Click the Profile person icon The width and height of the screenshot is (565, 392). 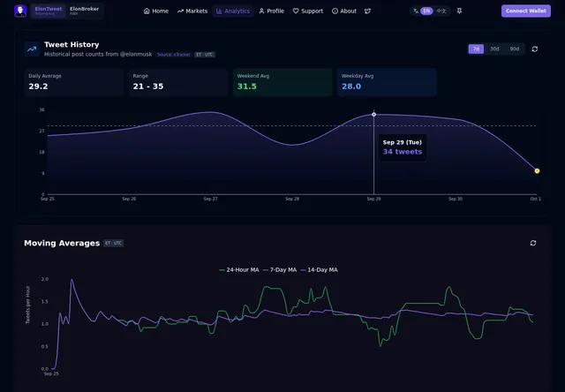point(261,11)
